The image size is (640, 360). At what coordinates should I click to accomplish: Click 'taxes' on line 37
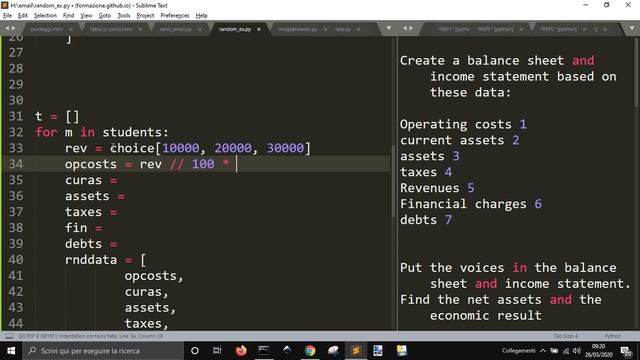[83, 212]
